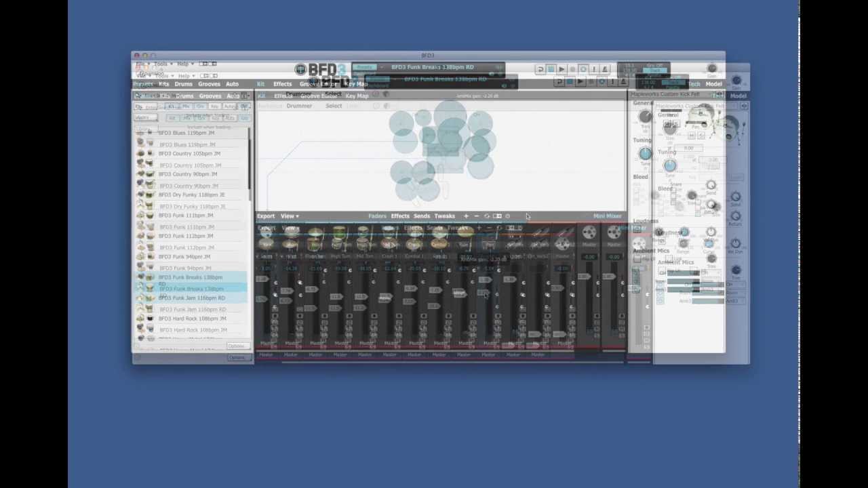Switch to the Grooves browser tab
Image resolution: width=868 pixels, height=488 pixels.
tap(209, 84)
